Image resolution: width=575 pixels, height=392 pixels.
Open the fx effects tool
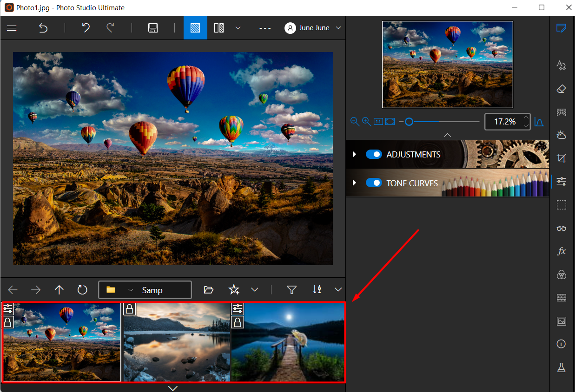[562, 251]
